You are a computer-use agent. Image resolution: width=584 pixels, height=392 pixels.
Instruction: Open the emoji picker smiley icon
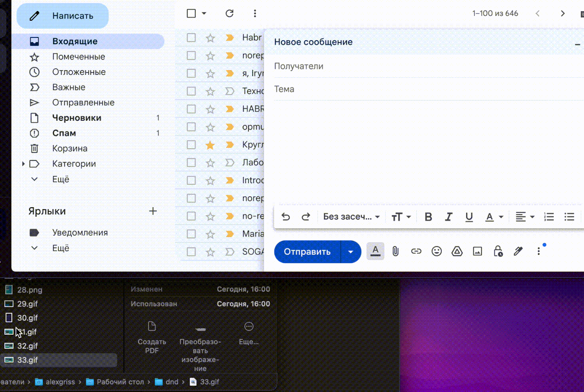coord(437,251)
